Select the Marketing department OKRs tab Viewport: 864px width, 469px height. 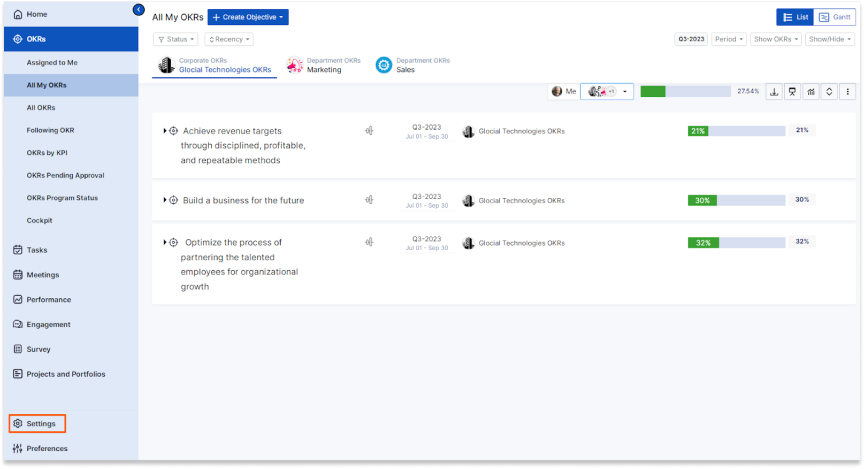(323, 66)
